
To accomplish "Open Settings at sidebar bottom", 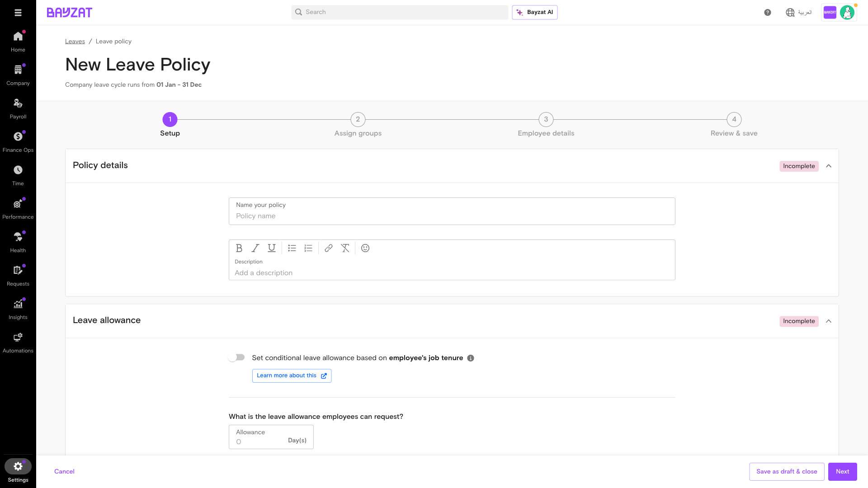I will 18,471.
